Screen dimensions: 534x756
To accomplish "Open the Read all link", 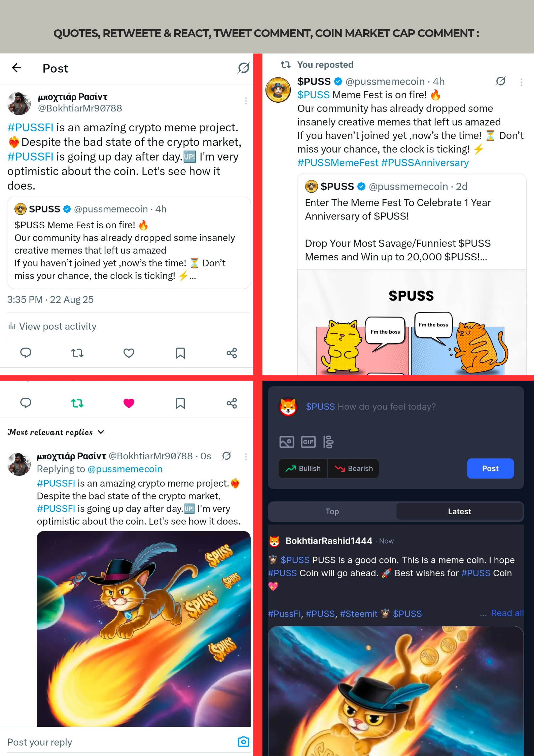I will pos(507,613).
